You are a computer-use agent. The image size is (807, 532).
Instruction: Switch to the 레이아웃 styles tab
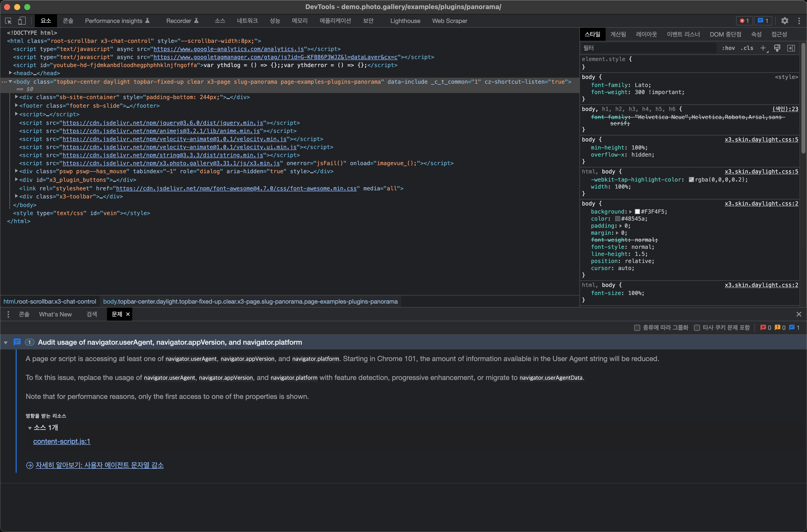click(x=646, y=34)
